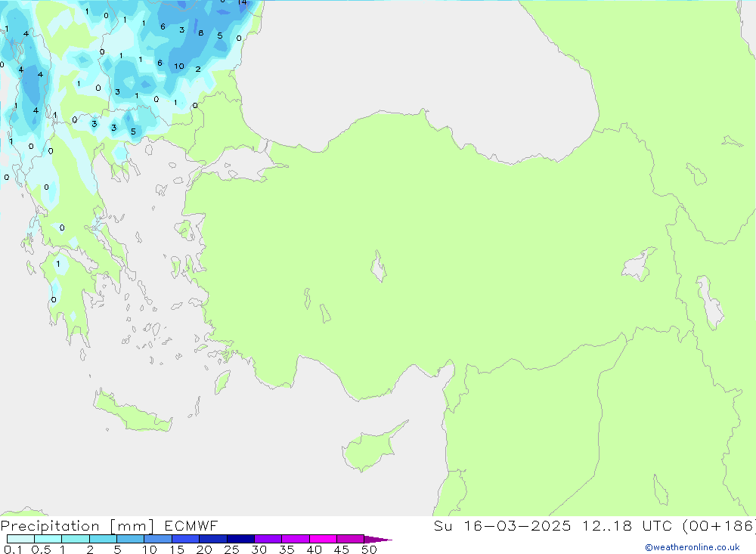Image resolution: width=756 pixels, height=554 pixels.
Task: Click the '[mm]' unit label
Action: 132,526
